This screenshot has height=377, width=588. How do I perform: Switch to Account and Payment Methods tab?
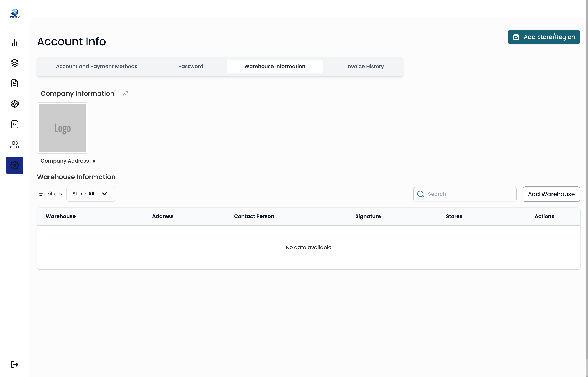(x=96, y=66)
